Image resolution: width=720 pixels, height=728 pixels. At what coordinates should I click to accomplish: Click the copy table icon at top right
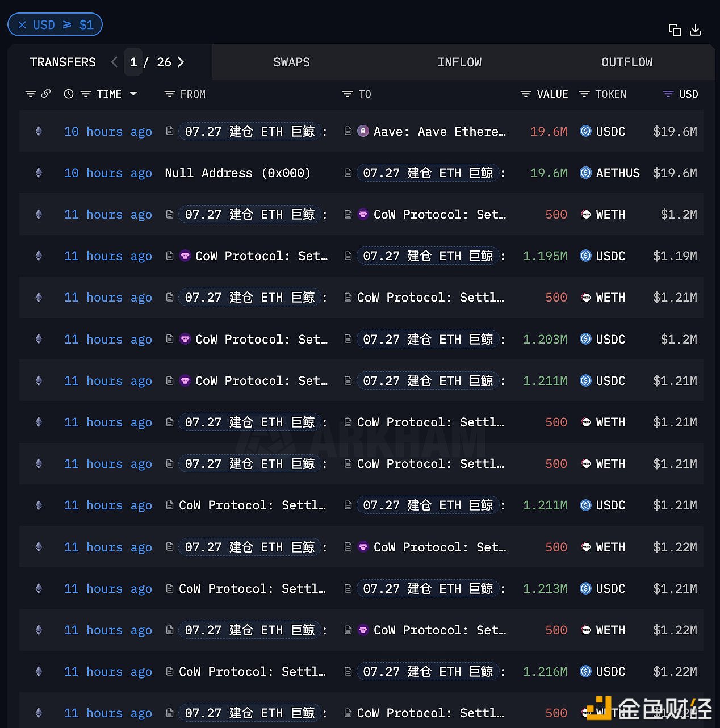tap(675, 30)
